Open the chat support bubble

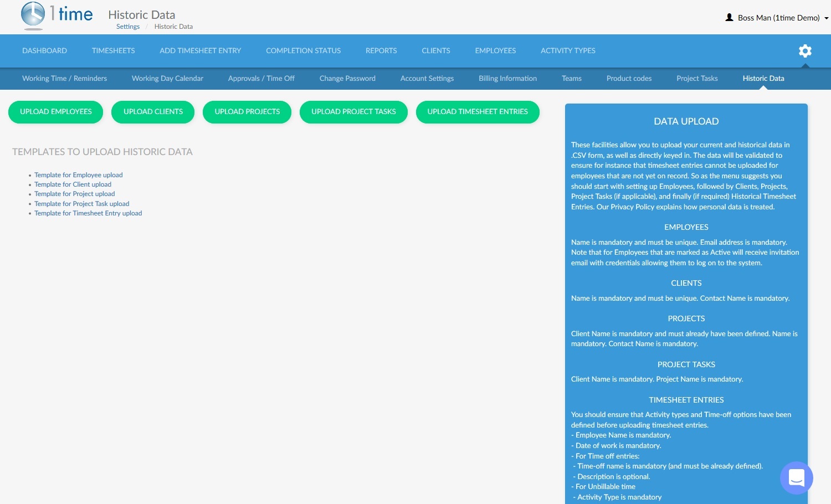tap(796, 477)
